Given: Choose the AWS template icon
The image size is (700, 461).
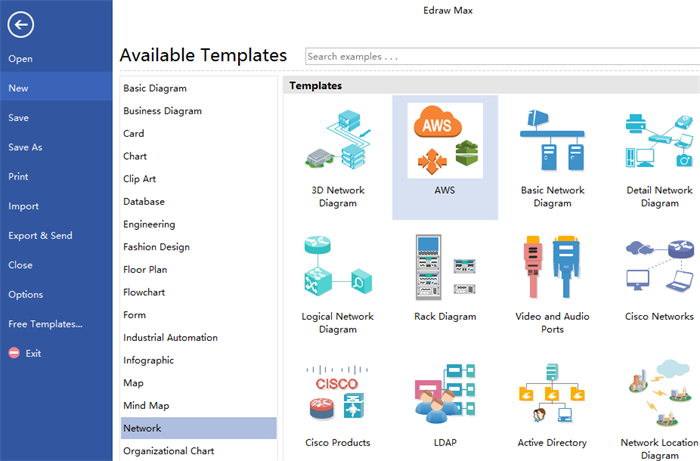Looking at the screenshot, I should click(x=445, y=141).
